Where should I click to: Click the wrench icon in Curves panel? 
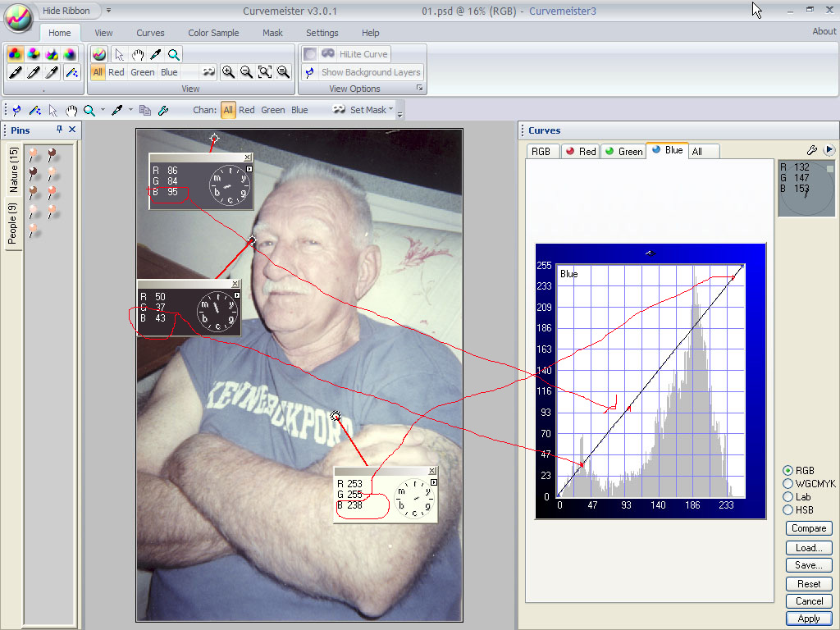(x=812, y=150)
